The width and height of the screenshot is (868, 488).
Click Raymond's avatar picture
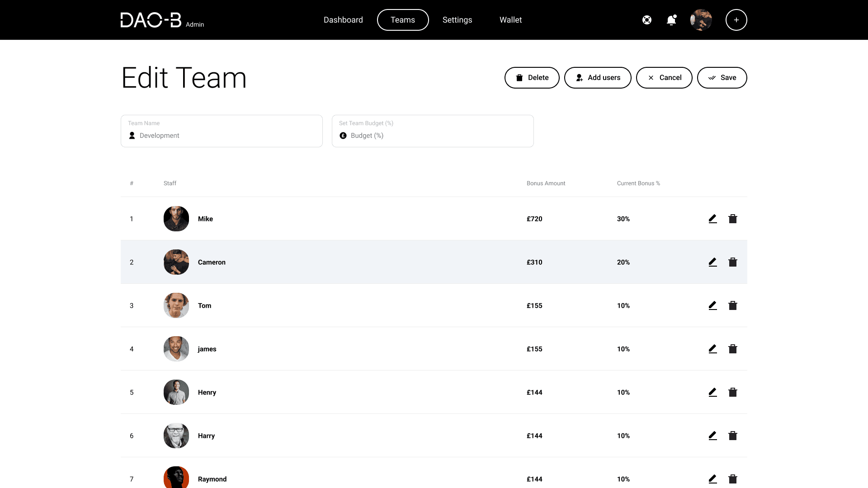tap(176, 477)
